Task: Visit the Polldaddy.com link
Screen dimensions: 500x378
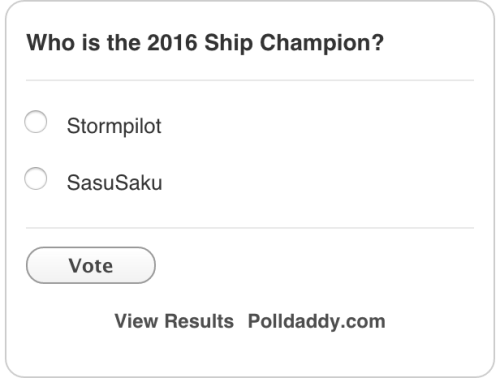Action: (x=317, y=322)
